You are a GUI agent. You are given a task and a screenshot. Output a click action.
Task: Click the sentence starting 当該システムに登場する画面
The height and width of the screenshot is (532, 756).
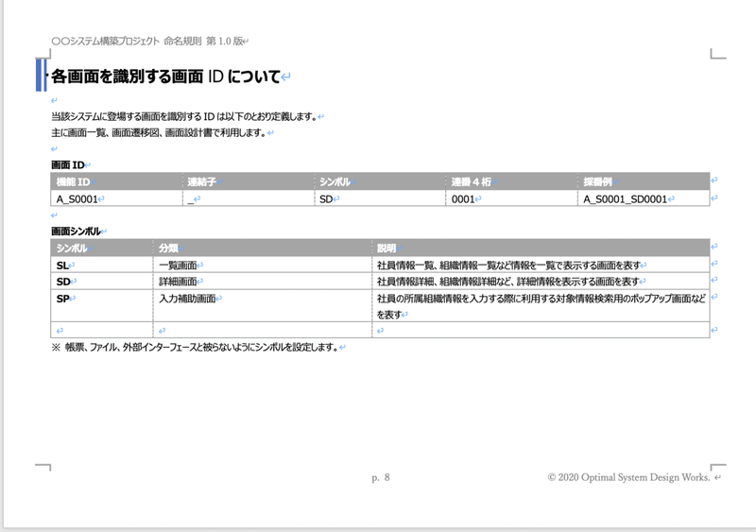pos(184,116)
